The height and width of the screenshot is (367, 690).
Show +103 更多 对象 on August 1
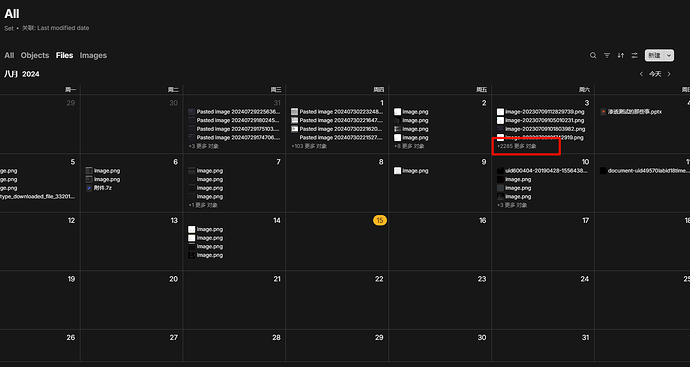tap(309, 146)
